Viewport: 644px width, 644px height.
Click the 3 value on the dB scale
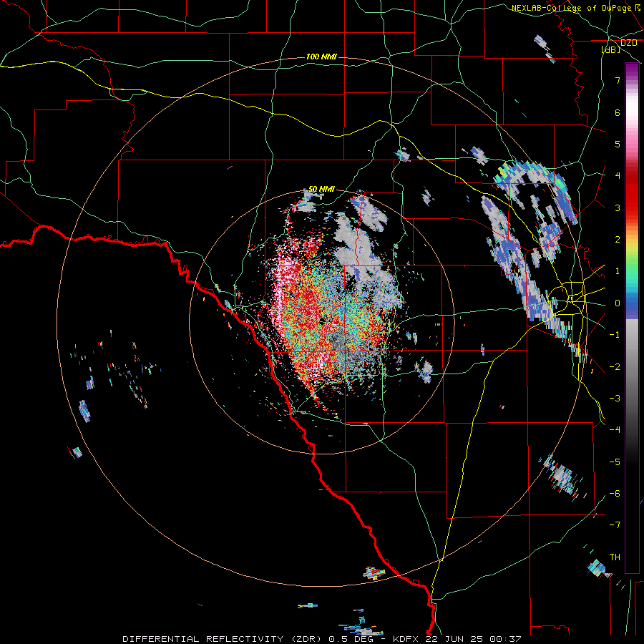(x=618, y=208)
